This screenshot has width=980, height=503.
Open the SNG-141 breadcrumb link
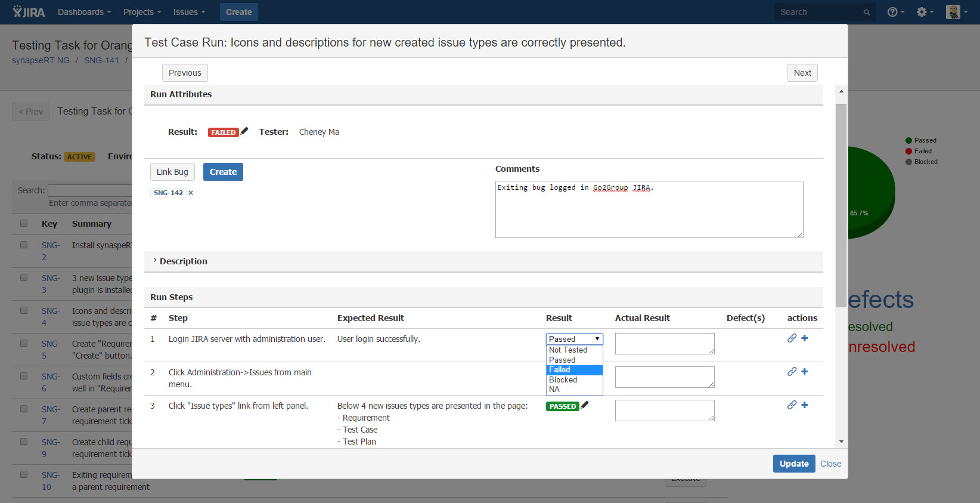(x=101, y=60)
